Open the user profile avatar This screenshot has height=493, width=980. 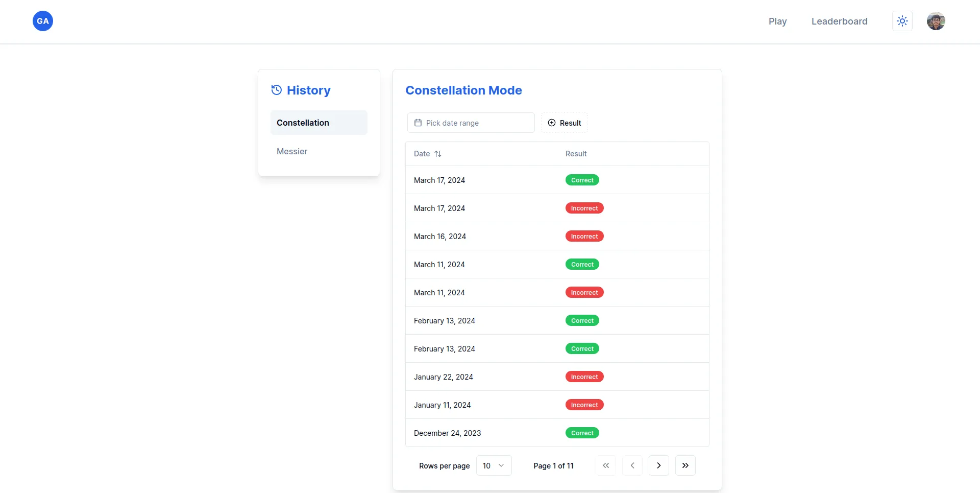pyautogui.click(x=936, y=21)
